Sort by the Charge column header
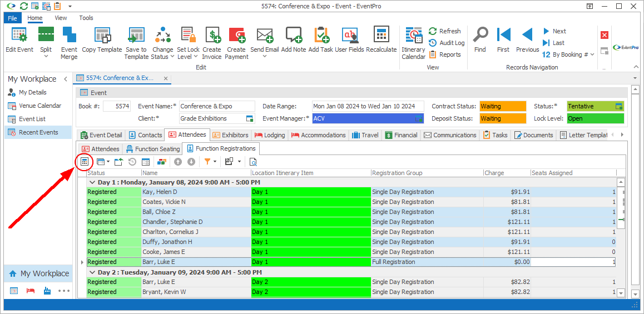 click(507, 173)
